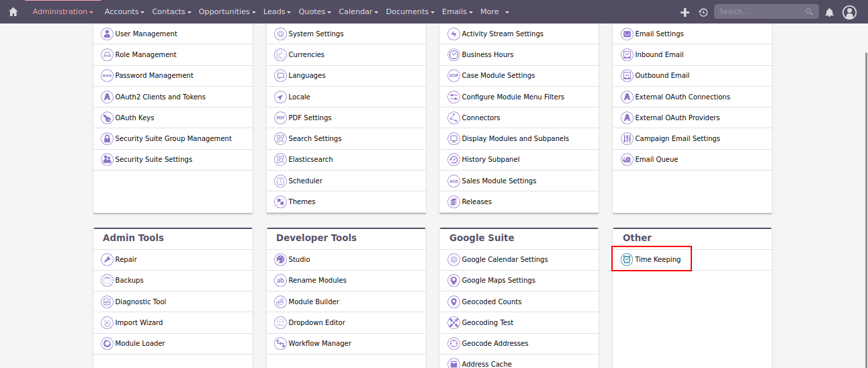Open the Opportunities menu
Image resolution: width=868 pixels, height=368 pixels.
click(227, 11)
